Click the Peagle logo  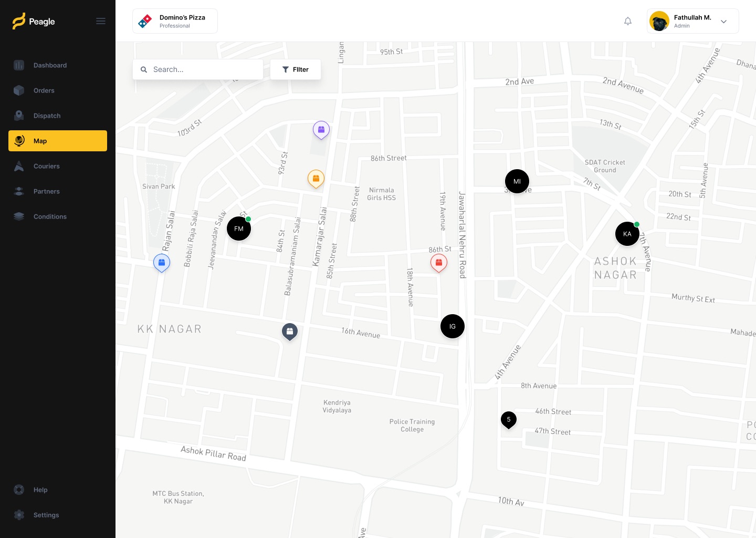pyautogui.click(x=34, y=21)
